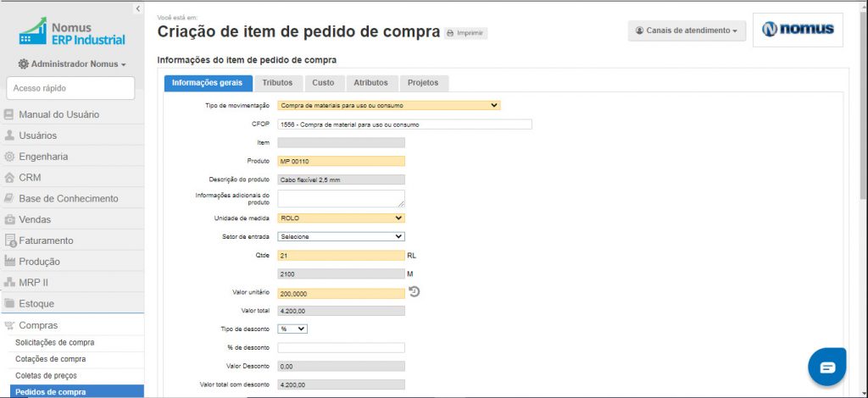The image size is (868, 398).
Task: Click the Nomus brand logo at top right
Action: [798, 30]
